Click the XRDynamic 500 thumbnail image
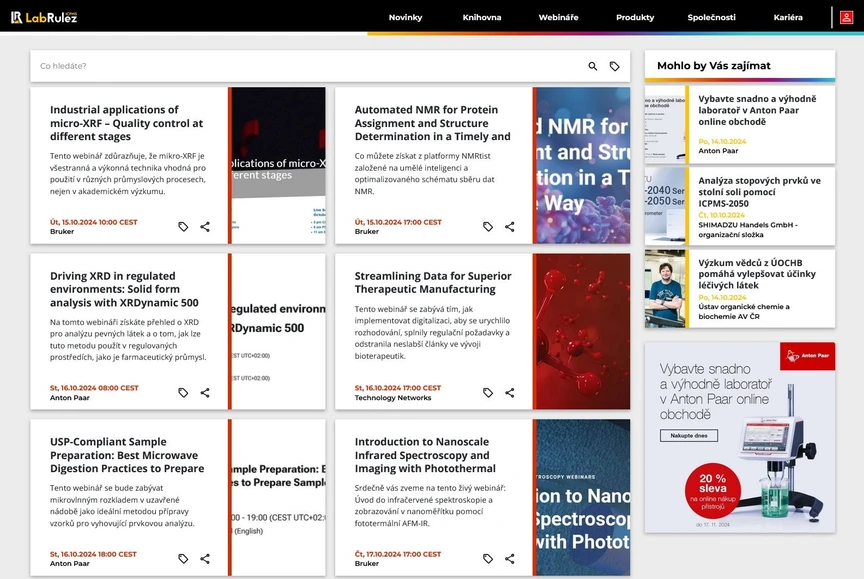The image size is (864, 579). coord(278,332)
